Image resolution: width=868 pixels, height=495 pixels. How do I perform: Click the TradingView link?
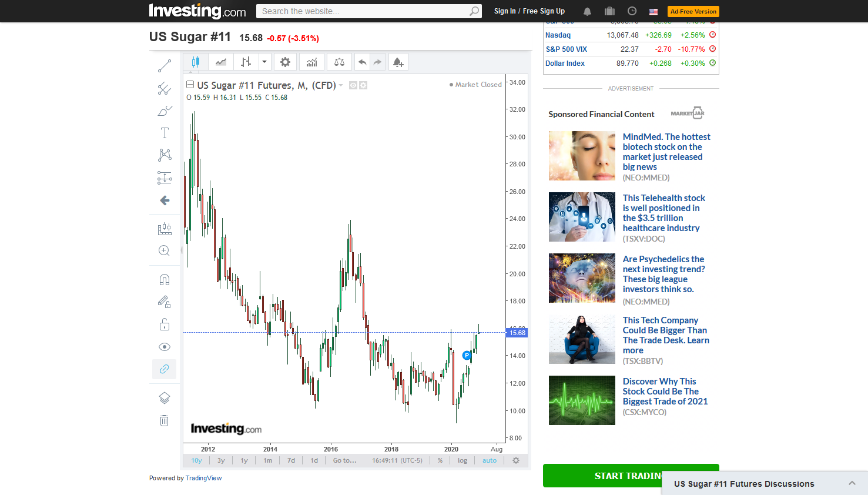pos(203,478)
